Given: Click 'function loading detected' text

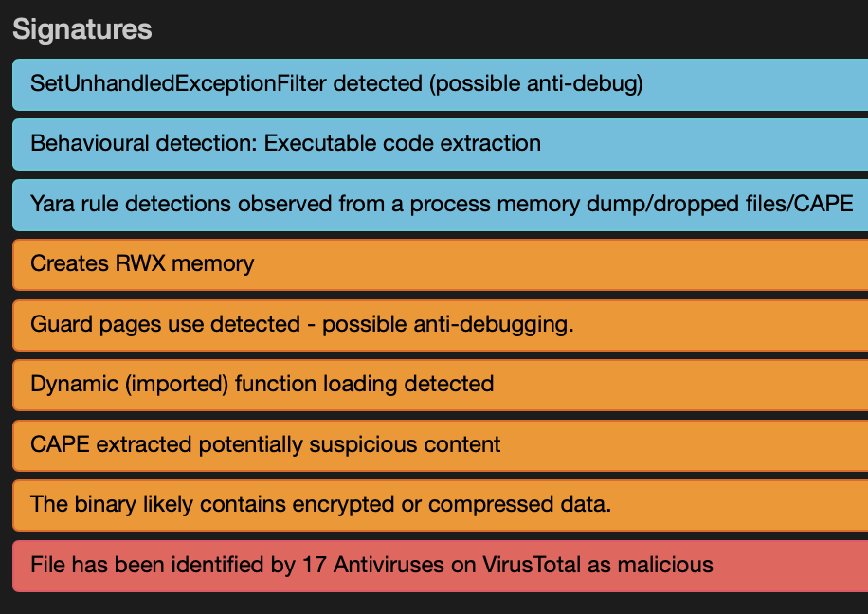Looking at the screenshot, I should pos(364,384).
